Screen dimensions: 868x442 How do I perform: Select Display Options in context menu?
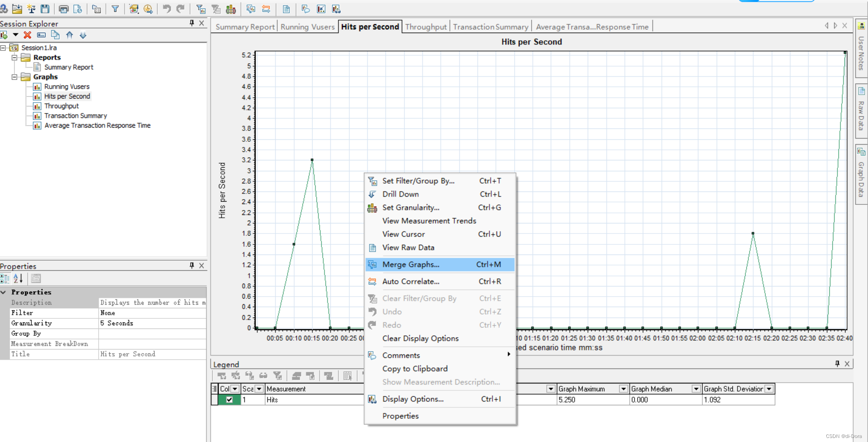[413, 399]
